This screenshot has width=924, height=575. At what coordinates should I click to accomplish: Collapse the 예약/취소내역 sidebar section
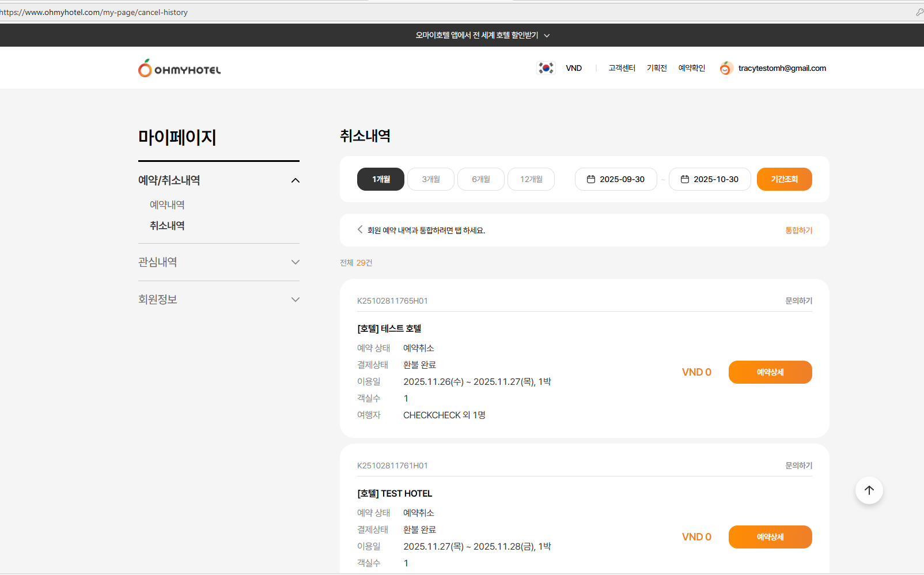coord(295,180)
